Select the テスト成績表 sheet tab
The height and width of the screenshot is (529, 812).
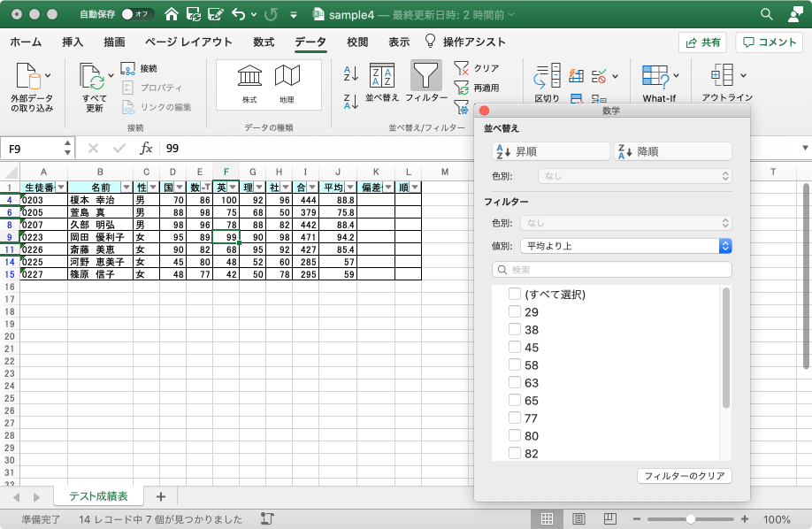(98, 496)
